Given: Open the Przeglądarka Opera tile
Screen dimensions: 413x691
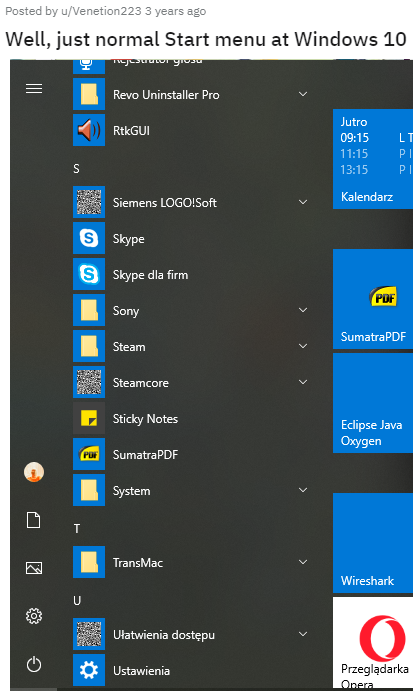Looking at the screenshot, I should [373, 643].
